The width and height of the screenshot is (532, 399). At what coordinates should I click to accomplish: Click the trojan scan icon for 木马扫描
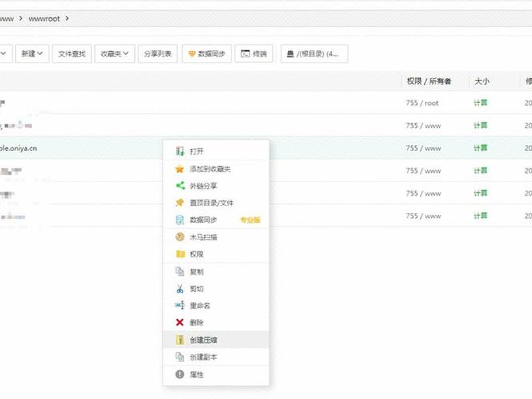click(180, 237)
